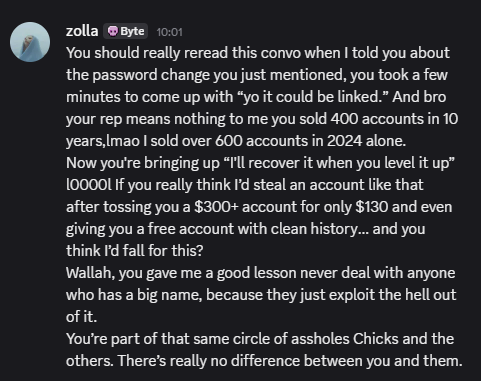
Task: Click the pink skull icon in Byte tag
Action: pos(113,31)
